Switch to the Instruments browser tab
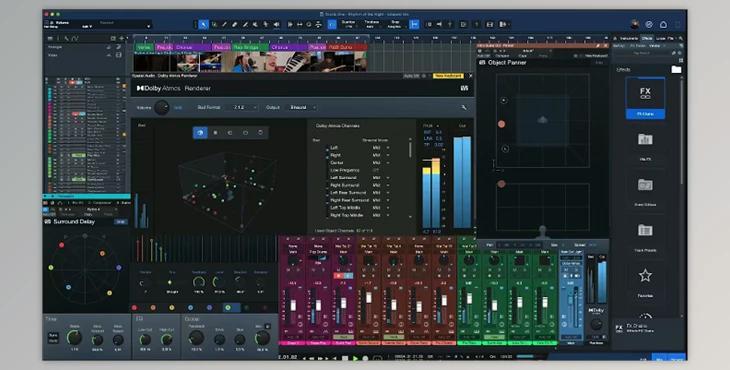This screenshot has width=730, height=370. point(628,38)
